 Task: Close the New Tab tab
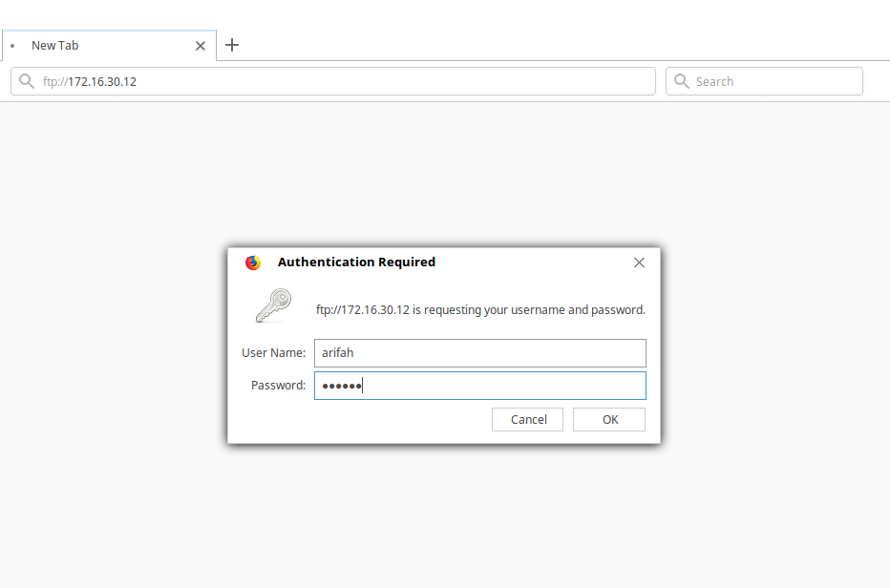click(201, 46)
